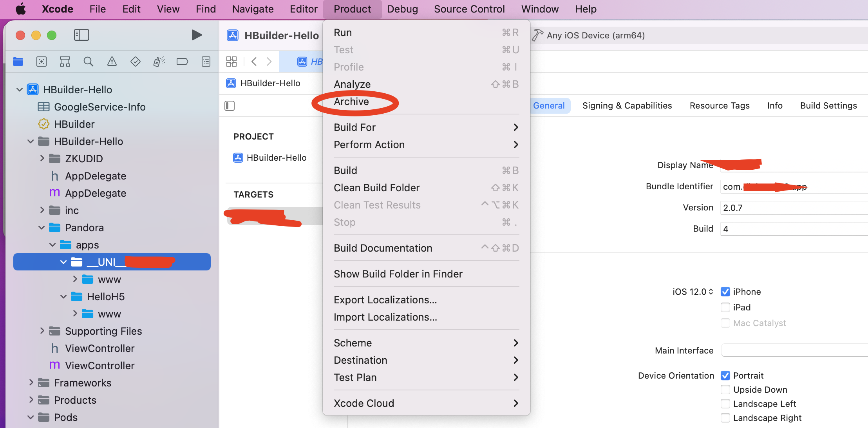
Task: Open the ViewController header file
Action: click(92, 348)
